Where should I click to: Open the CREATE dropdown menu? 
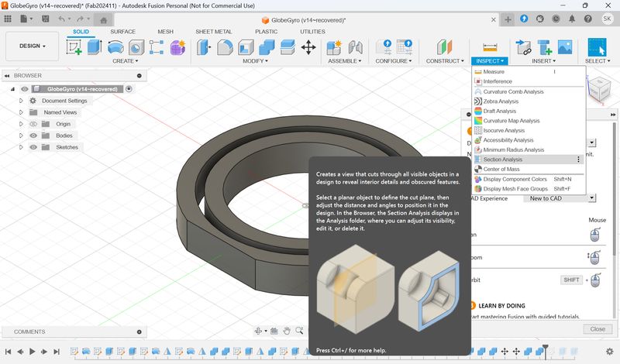click(126, 61)
